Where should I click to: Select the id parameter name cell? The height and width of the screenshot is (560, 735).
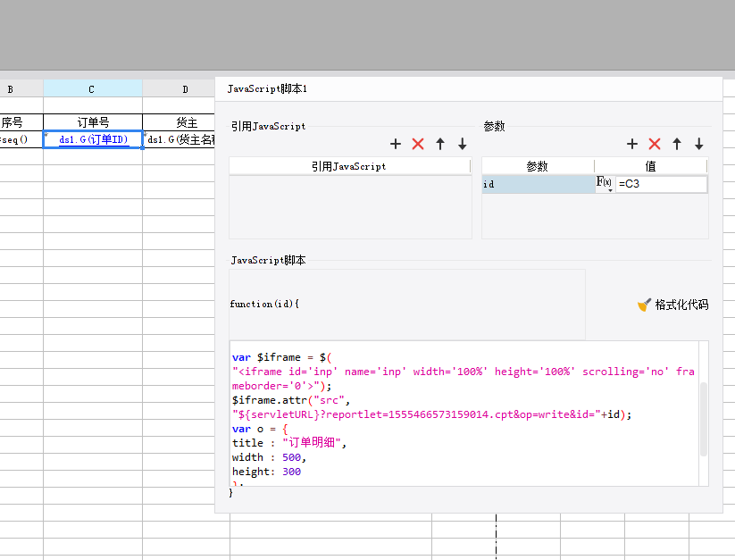(539, 184)
